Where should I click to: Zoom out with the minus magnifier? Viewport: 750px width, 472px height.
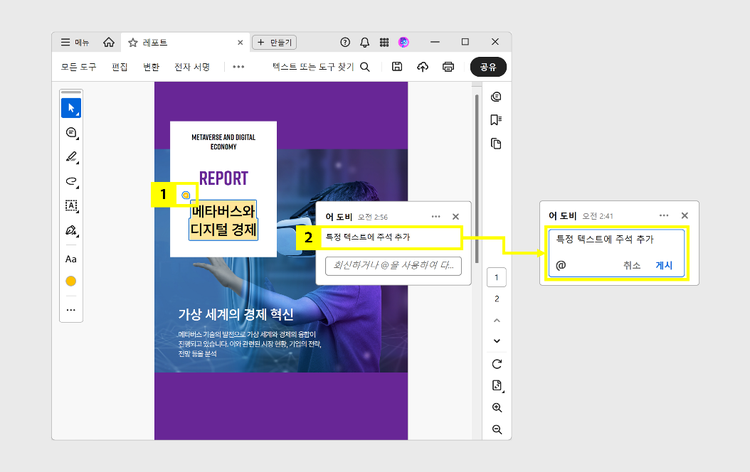[x=496, y=429]
